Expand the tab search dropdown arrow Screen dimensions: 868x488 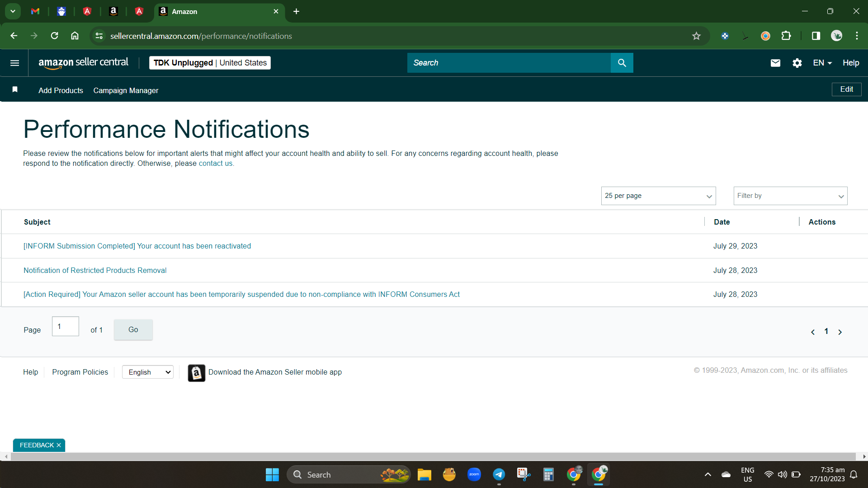click(13, 11)
